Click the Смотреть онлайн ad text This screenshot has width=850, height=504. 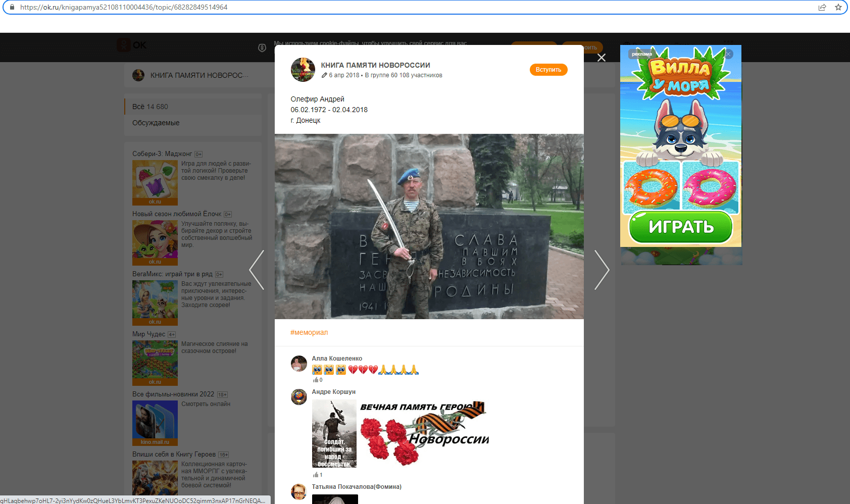point(206,404)
